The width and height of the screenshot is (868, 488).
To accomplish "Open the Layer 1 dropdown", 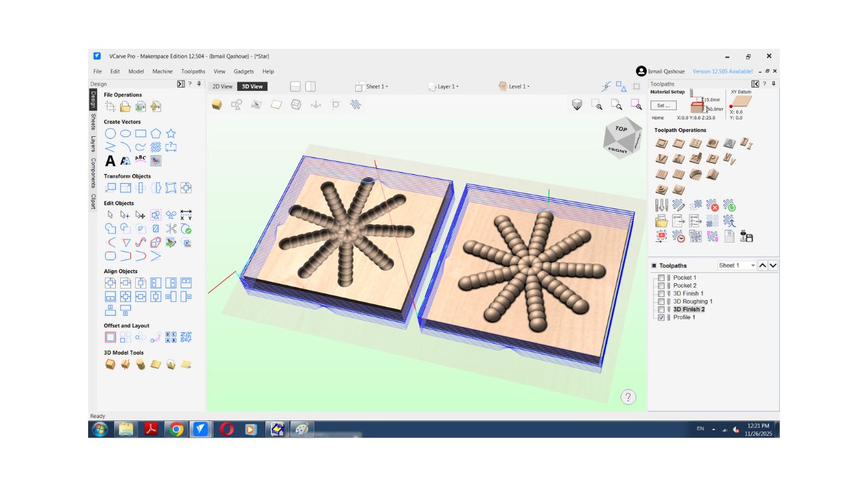I will [443, 87].
